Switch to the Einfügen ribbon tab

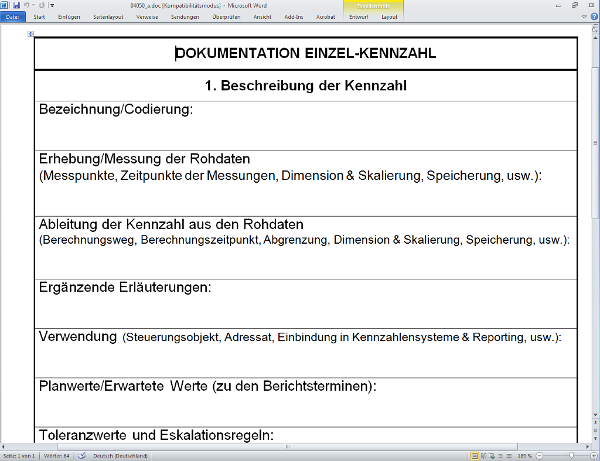point(69,17)
